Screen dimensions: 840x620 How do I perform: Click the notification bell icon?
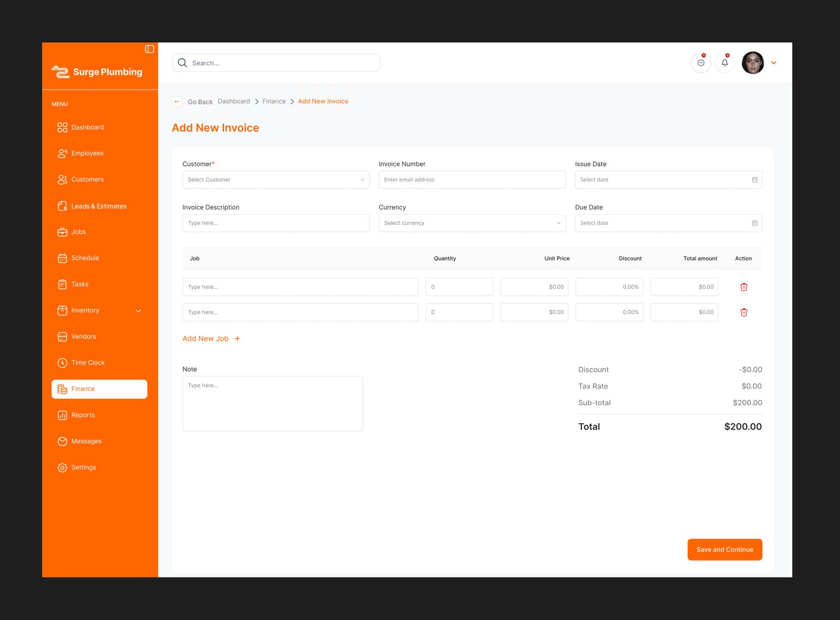click(x=724, y=63)
